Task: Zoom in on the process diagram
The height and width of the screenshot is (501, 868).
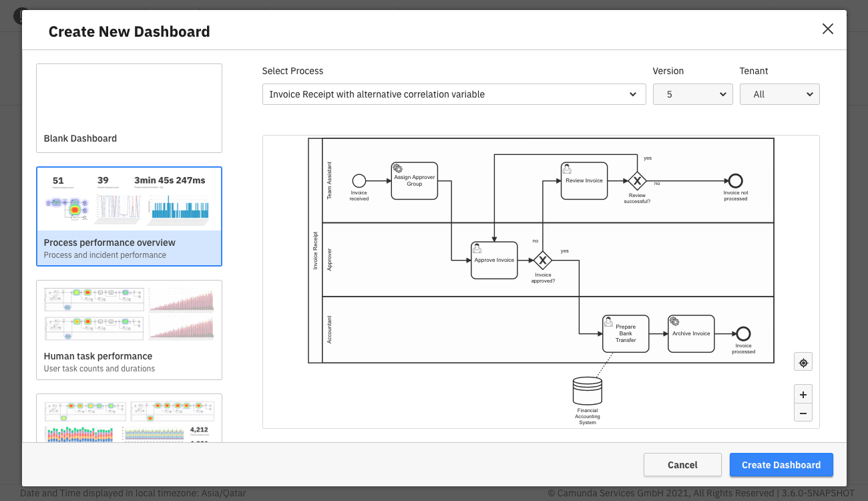Action: pos(803,393)
